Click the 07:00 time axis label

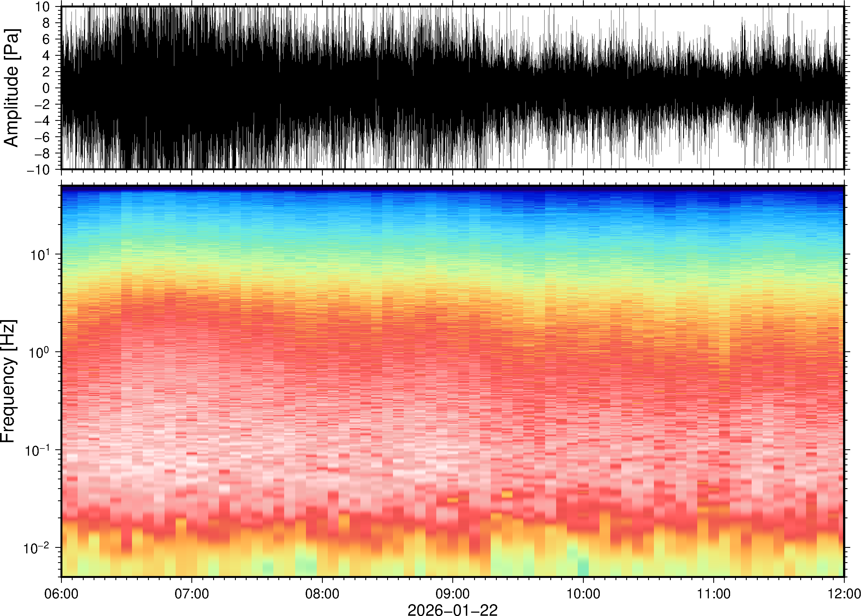[x=192, y=594]
